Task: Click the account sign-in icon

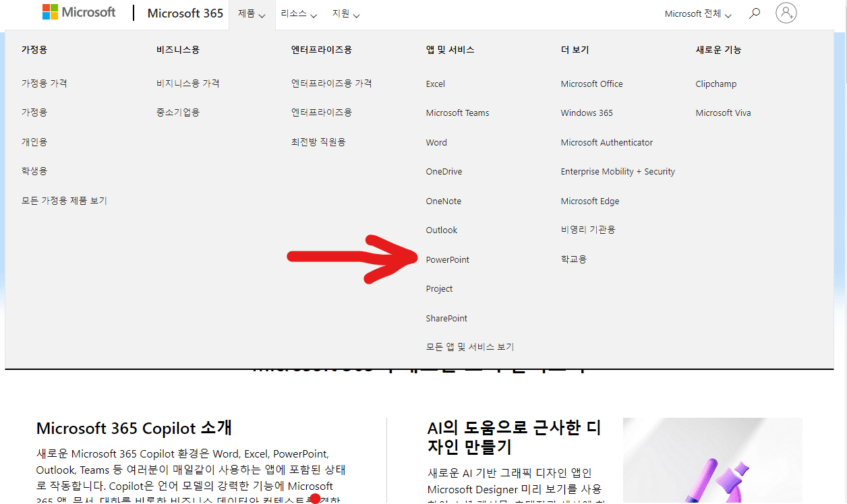Action: (x=786, y=13)
